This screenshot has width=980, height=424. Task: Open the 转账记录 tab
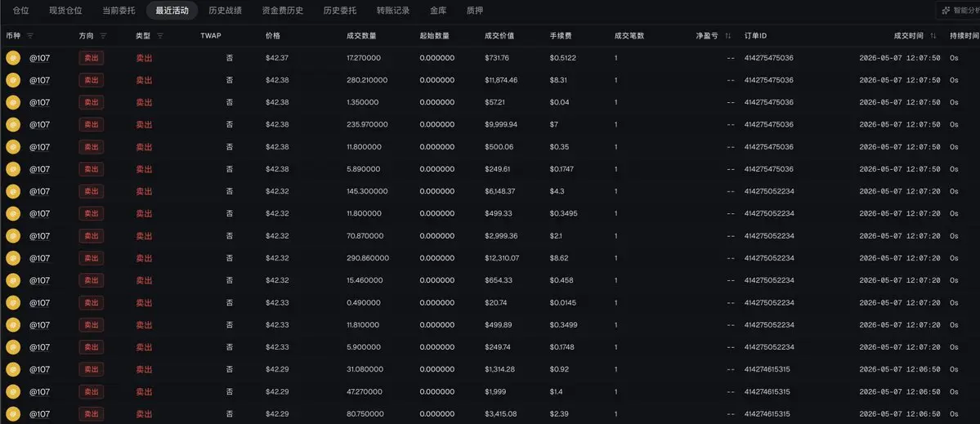point(393,11)
